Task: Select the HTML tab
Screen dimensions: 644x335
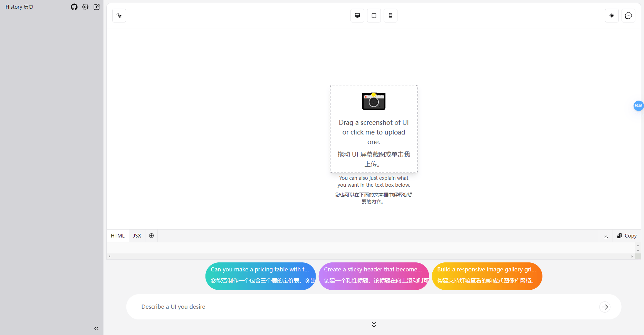Action: point(117,235)
